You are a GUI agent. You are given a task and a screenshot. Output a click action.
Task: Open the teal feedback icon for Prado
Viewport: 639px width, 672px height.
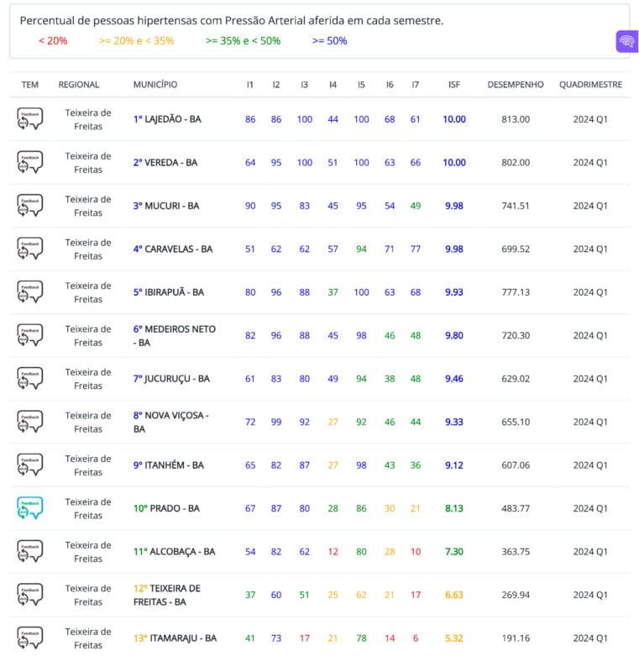[29, 508]
